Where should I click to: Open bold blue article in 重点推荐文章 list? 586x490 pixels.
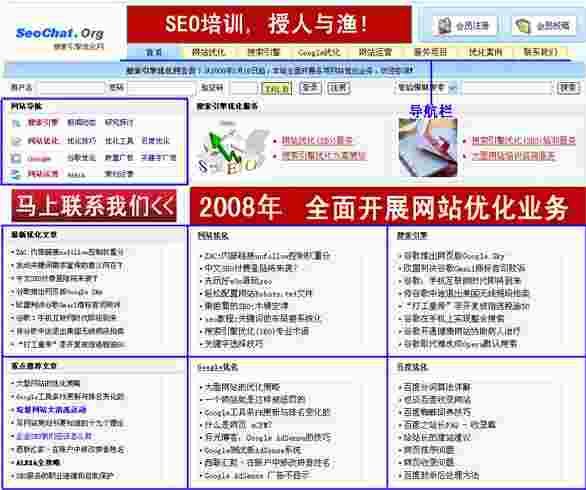[51, 410]
